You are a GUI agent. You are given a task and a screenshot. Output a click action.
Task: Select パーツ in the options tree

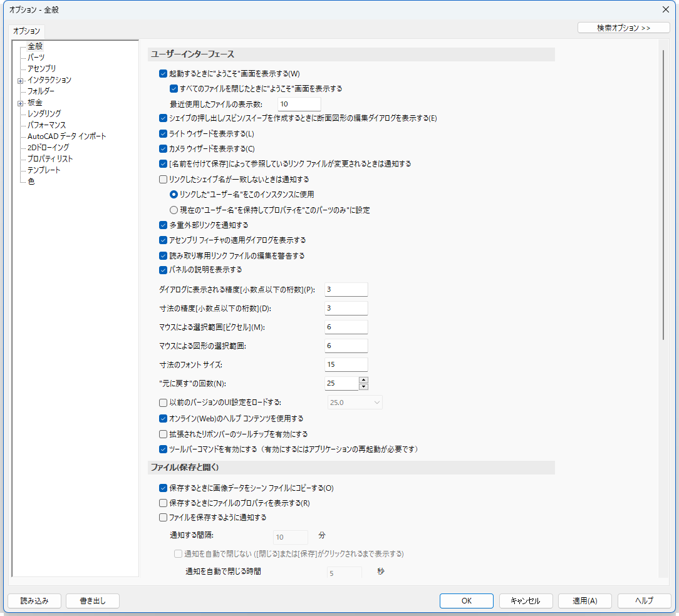click(36, 57)
